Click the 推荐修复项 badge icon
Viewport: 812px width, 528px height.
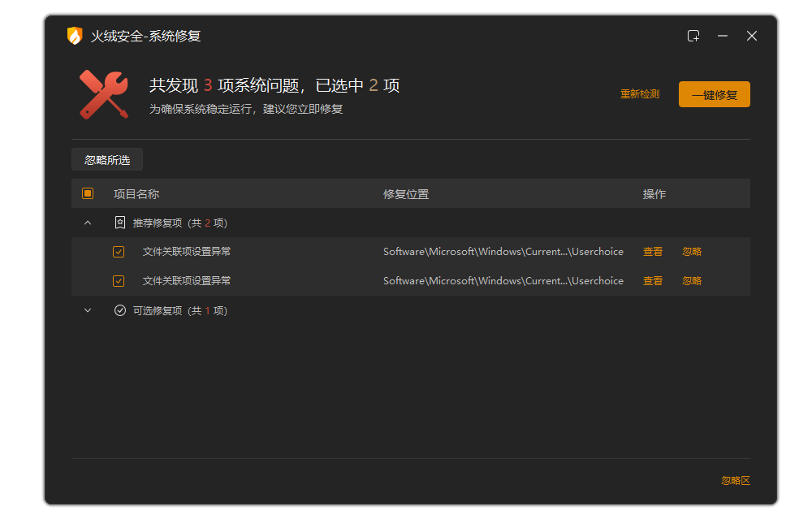click(x=119, y=223)
